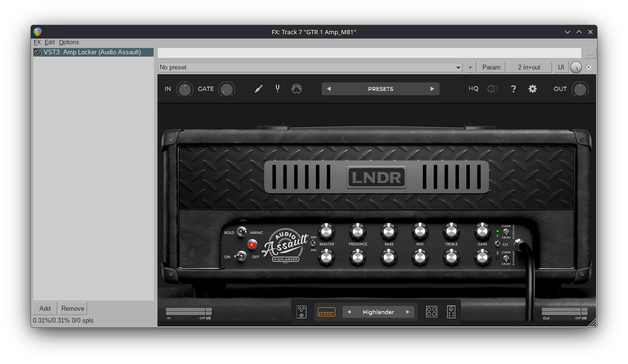Flip channel 2 CLEAN/CRUSH mode switch
The height and width of the screenshot is (364, 628).
pyautogui.click(x=506, y=258)
